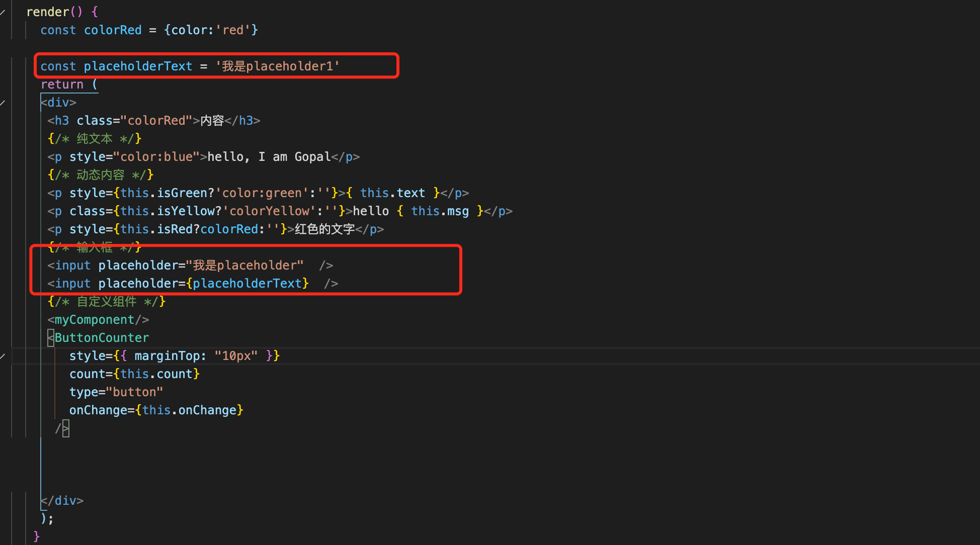The width and height of the screenshot is (980, 545).
Task: Click the 'colorRed' constant declaration
Action: (x=113, y=30)
